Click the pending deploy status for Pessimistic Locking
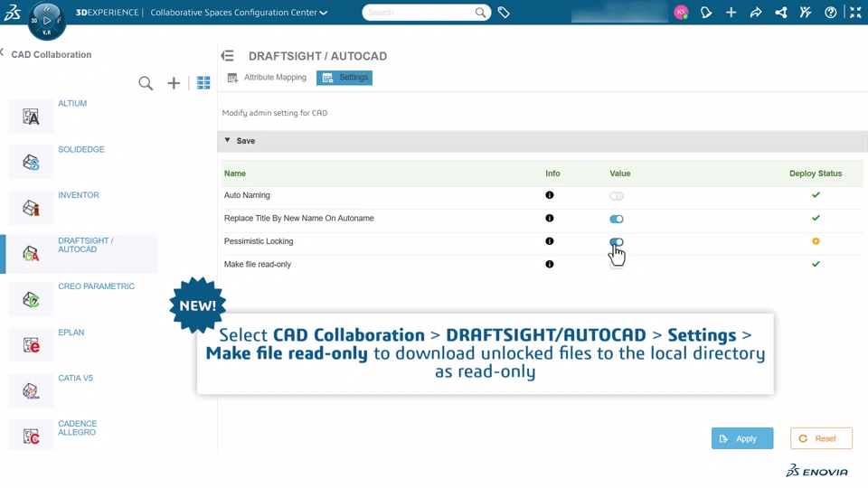This screenshot has width=868, height=488. point(816,241)
